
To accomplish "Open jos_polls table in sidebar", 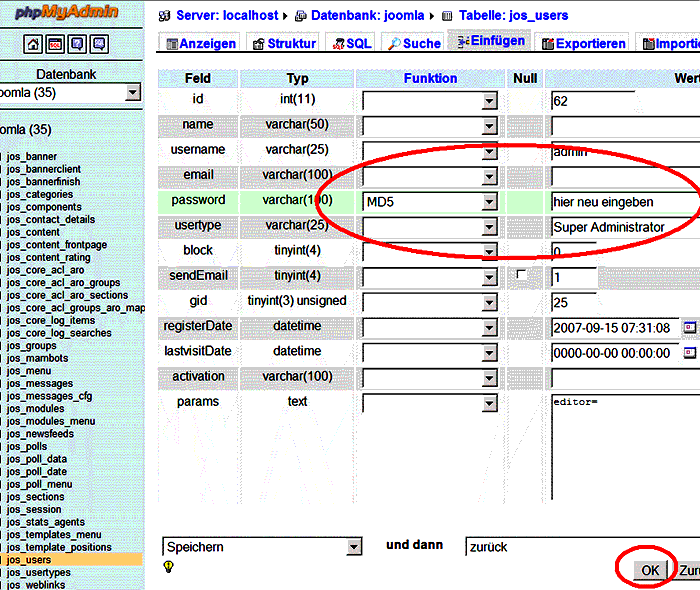I will 27,446.
